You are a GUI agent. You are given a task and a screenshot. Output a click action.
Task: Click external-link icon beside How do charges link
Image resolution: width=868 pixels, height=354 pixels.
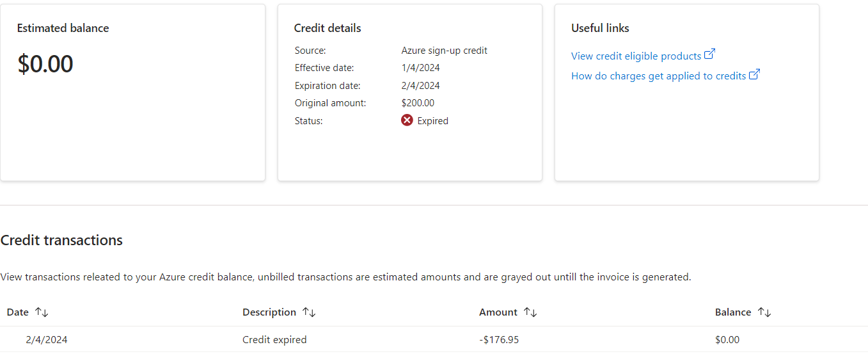[x=754, y=74]
